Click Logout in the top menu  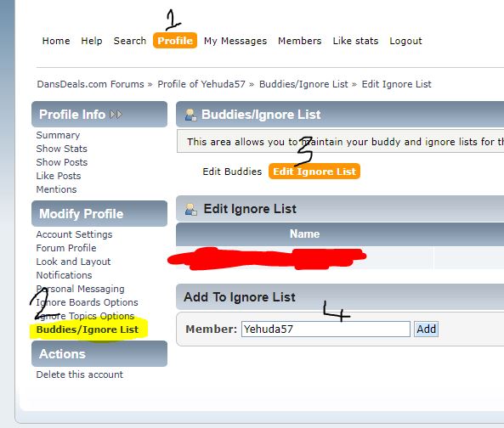[405, 41]
